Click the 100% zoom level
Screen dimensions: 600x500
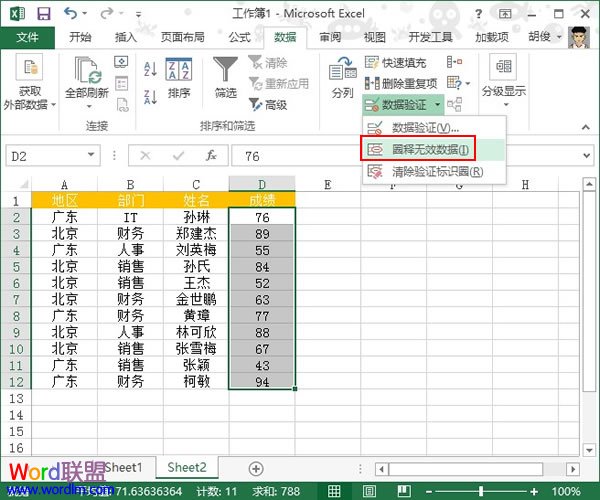566,491
